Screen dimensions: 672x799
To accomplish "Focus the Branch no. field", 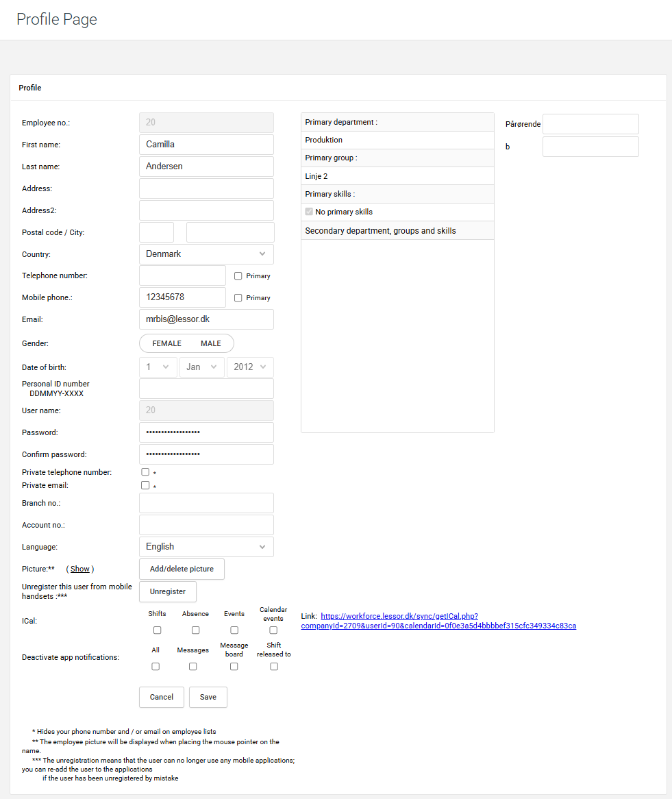I will (x=206, y=503).
